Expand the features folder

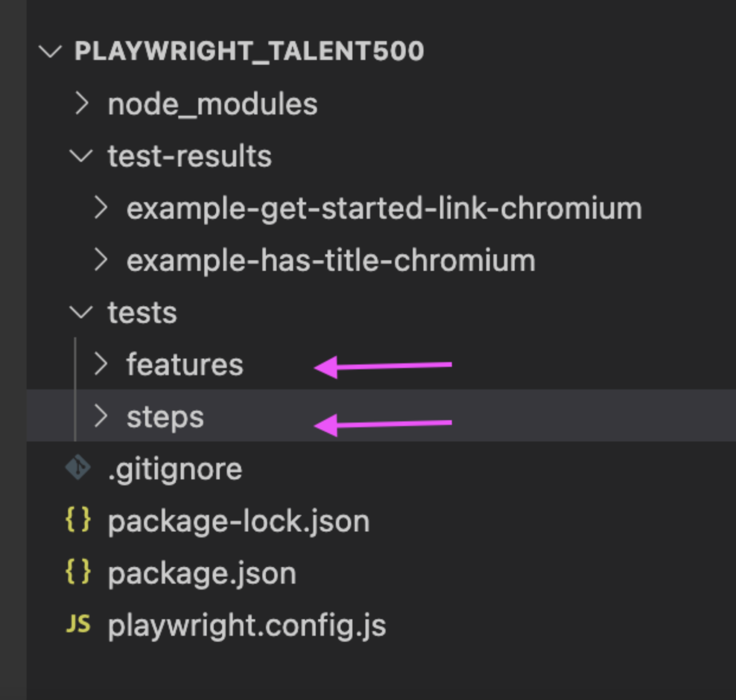(x=102, y=364)
